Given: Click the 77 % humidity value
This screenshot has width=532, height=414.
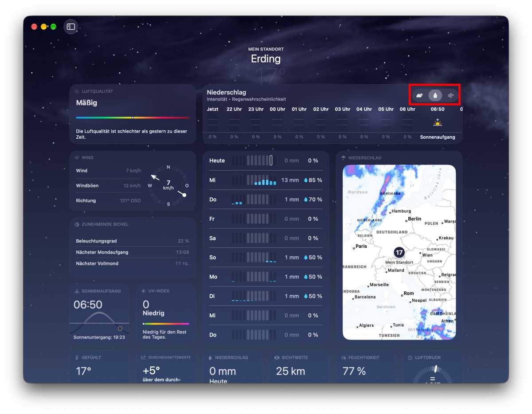Looking at the screenshot, I should tap(354, 371).
